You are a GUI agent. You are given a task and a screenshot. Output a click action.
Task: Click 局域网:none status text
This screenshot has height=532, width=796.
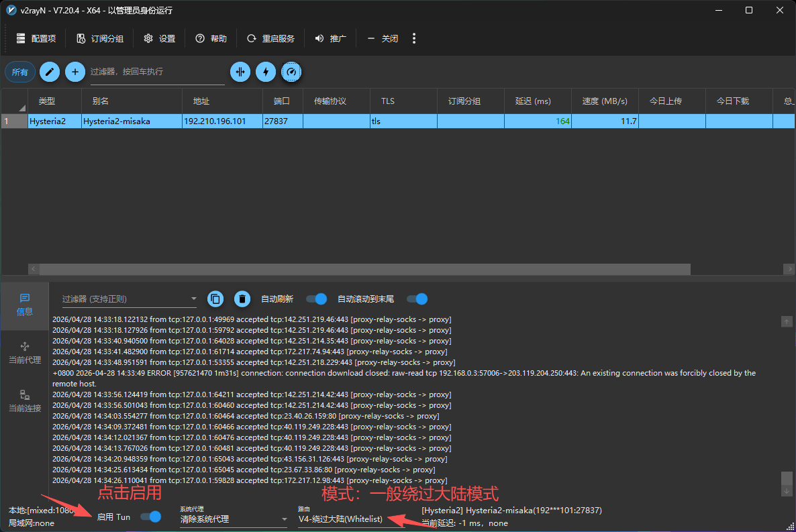[31, 523]
